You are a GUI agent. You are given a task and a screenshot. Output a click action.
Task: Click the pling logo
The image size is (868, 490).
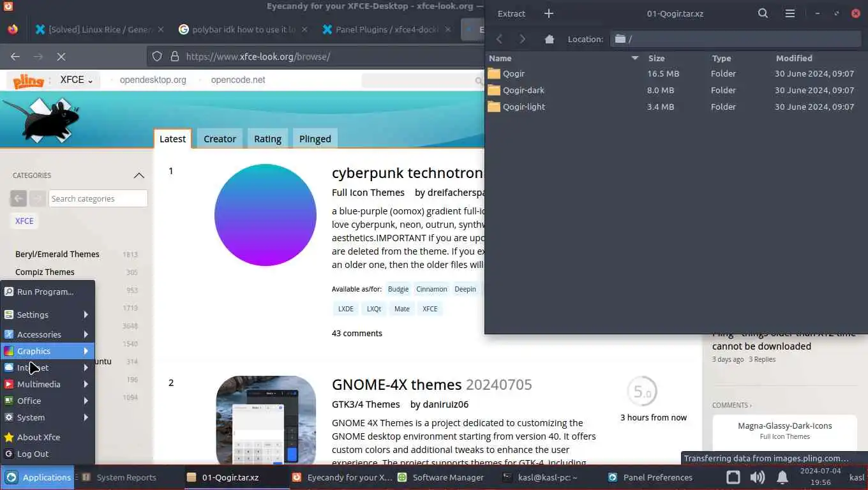click(x=29, y=80)
